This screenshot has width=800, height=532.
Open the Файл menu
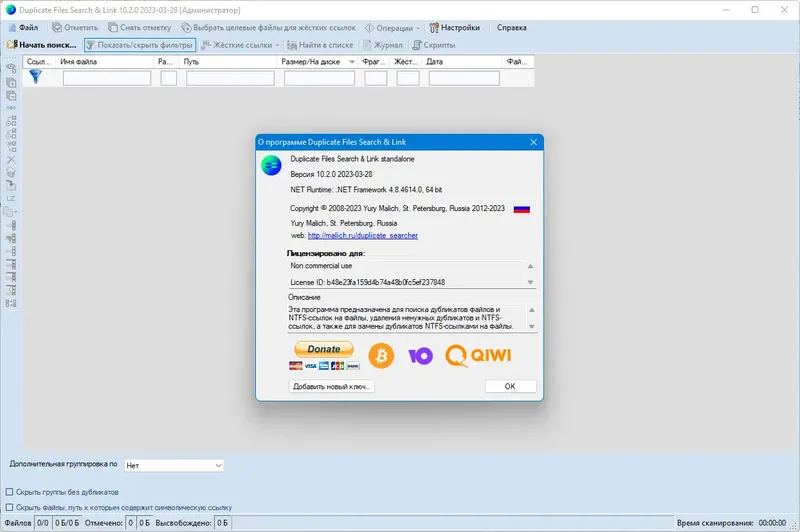(23, 28)
